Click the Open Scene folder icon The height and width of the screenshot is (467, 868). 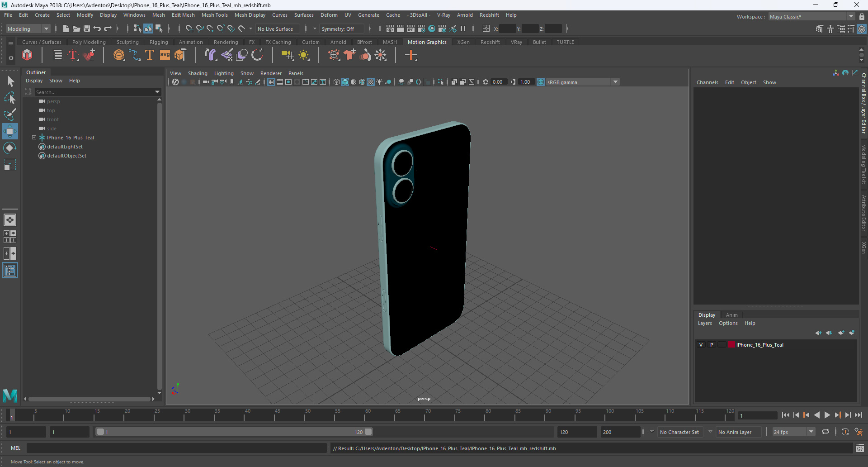[x=76, y=29]
